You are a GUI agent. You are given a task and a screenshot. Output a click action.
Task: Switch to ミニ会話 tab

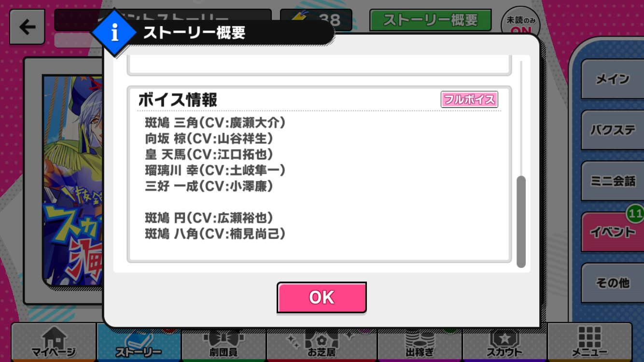tap(612, 181)
